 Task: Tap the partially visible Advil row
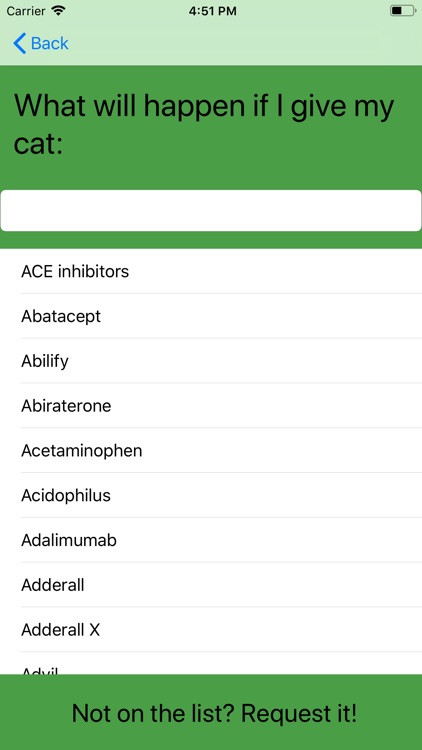[x=211, y=663]
